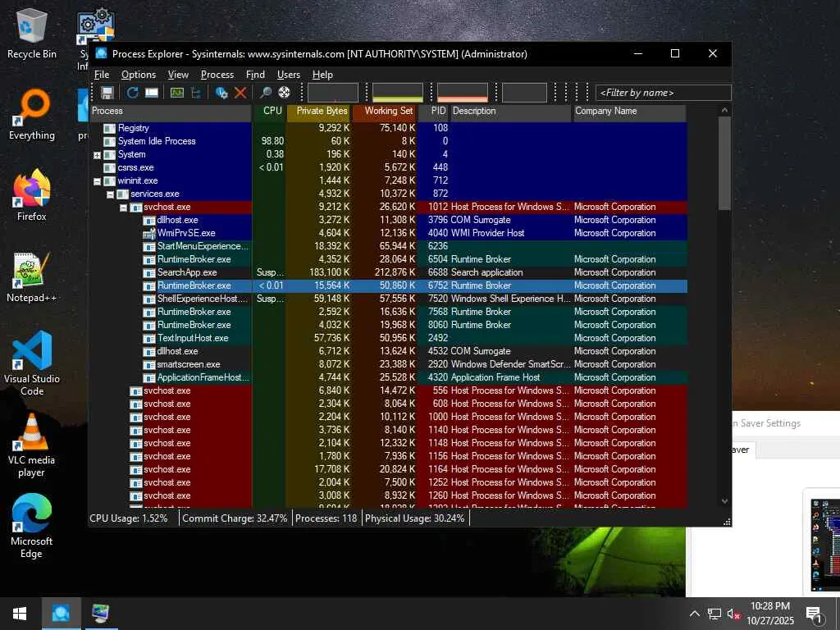Image resolution: width=840 pixels, height=630 pixels.
Task: Click the Physical Usage status entry
Action: coord(414,518)
